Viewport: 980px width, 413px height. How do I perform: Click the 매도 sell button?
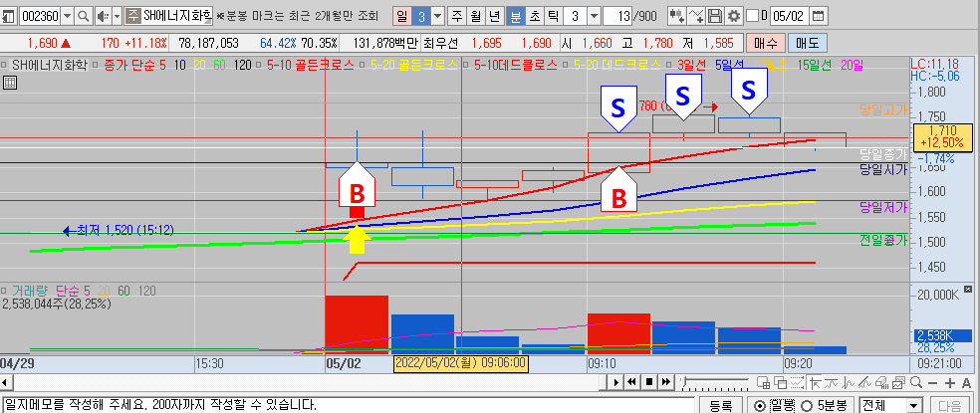tap(807, 43)
